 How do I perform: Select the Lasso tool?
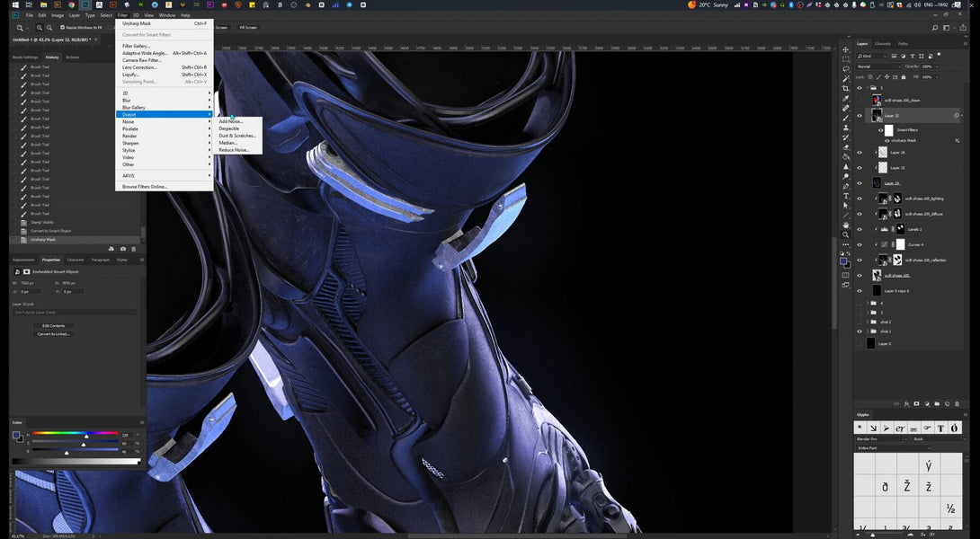pyautogui.click(x=846, y=68)
